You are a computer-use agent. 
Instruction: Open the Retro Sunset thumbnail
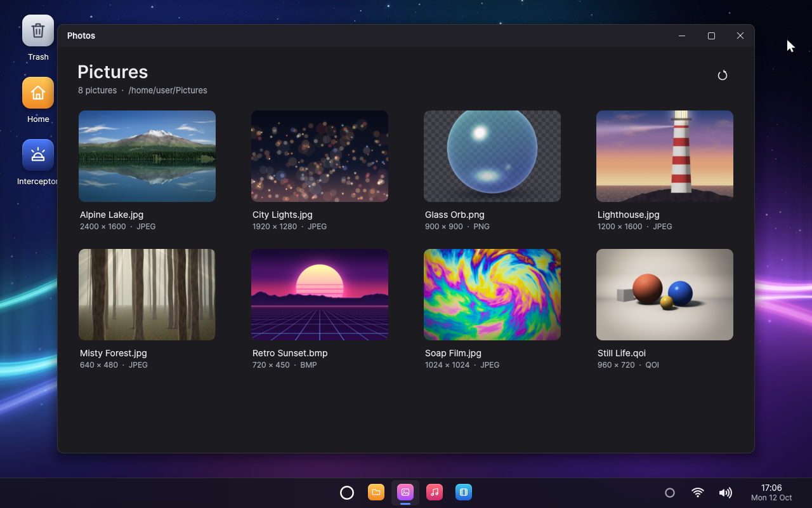(320, 295)
